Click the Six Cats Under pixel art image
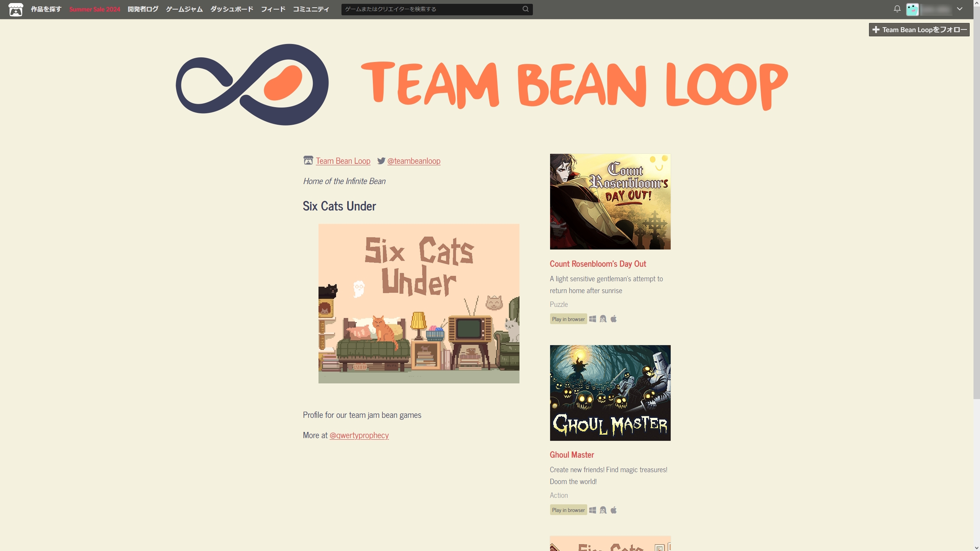The height and width of the screenshot is (551, 980). click(419, 303)
